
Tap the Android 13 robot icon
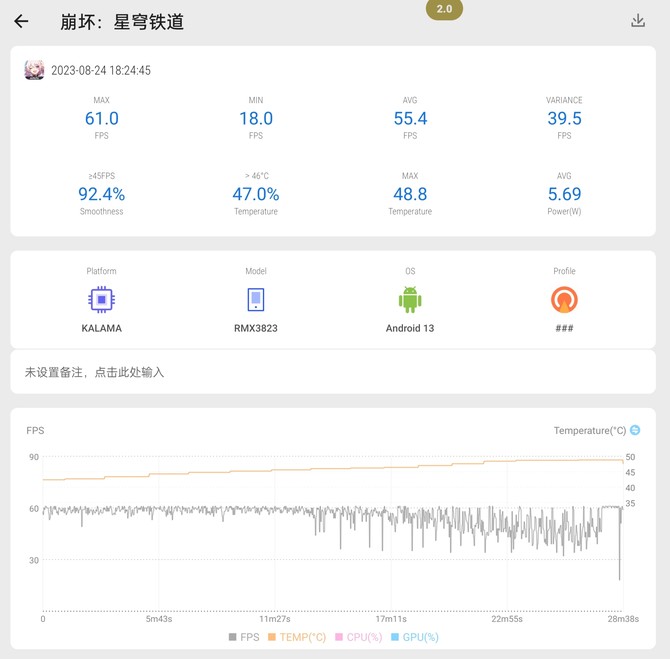[410, 300]
